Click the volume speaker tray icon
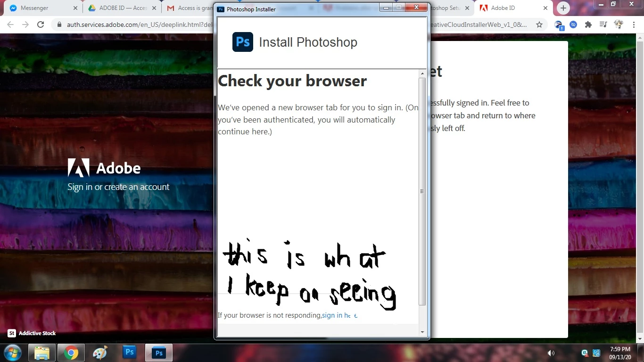644x362 pixels. (x=551, y=353)
